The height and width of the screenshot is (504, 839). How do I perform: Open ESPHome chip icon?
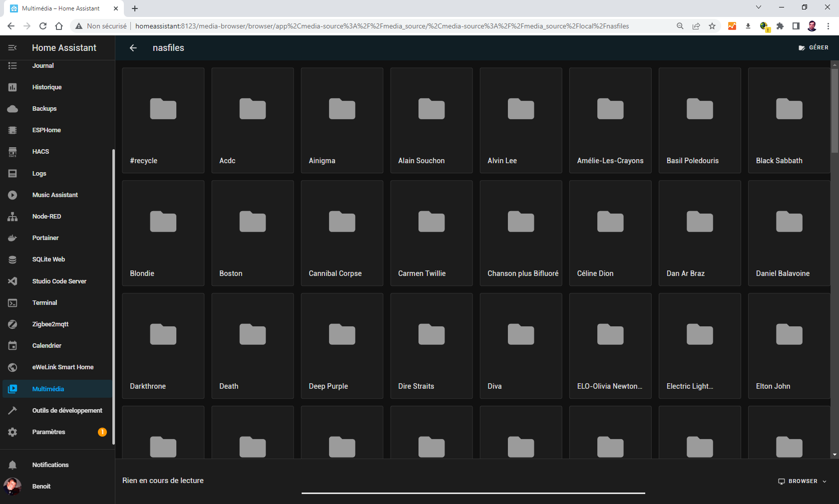[x=12, y=130]
